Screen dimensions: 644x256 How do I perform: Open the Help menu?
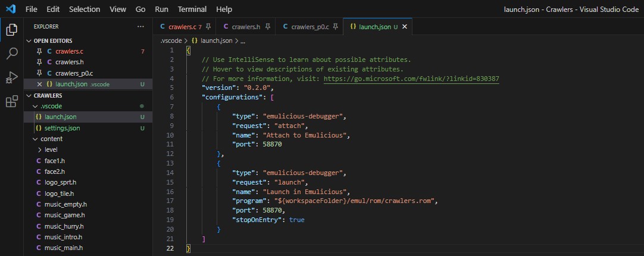pos(224,9)
